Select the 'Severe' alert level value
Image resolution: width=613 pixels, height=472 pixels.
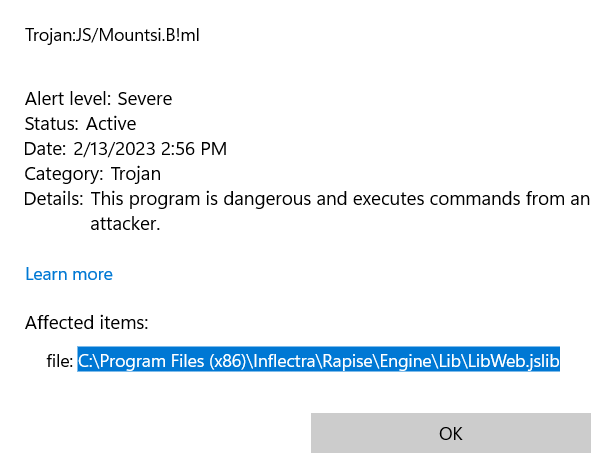click(x=145, y=98)
